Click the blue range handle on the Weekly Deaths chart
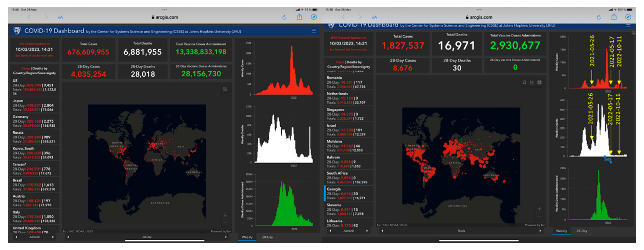 point(611,162)
